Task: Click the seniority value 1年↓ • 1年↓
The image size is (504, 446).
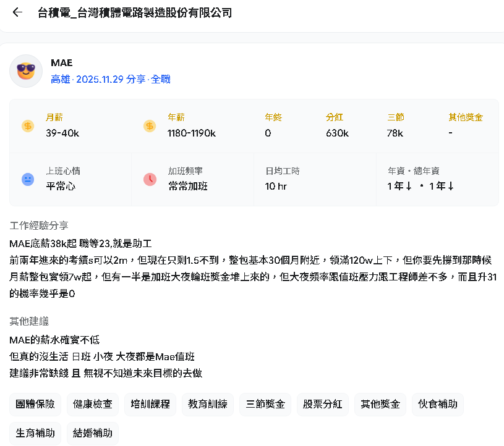Action: coord(421,186)
